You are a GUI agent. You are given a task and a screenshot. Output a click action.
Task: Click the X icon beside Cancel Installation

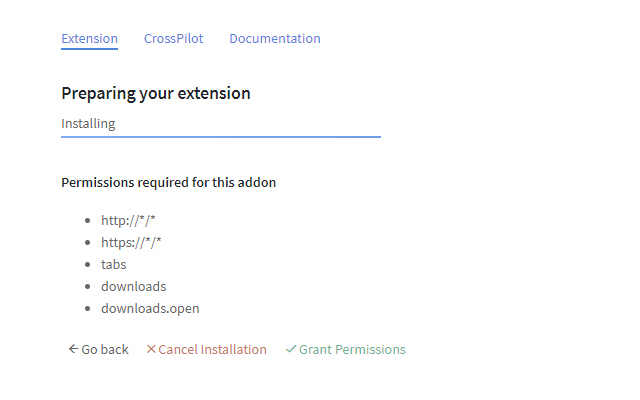click(151, 349)
